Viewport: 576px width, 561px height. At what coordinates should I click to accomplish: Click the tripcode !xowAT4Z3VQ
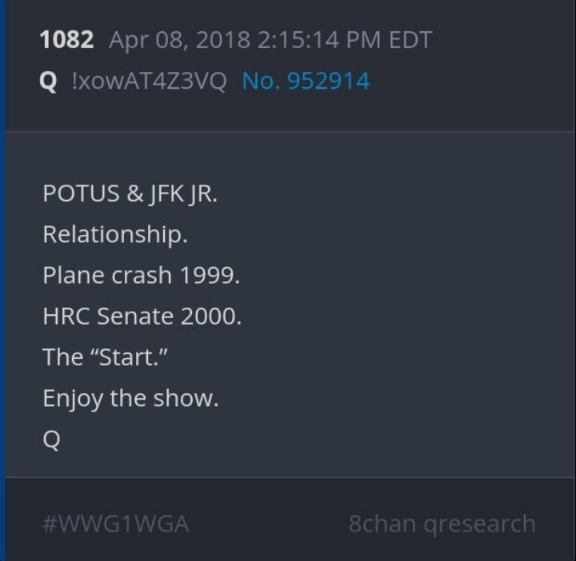point(149,80)
